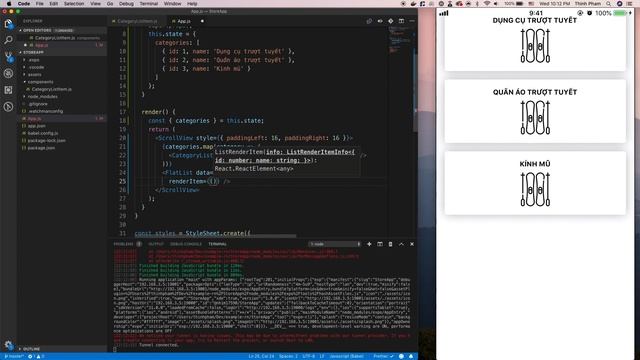This screenshot has width=640, height=360.
Task: Open the File menu
Action: click(x=40, y=4)
